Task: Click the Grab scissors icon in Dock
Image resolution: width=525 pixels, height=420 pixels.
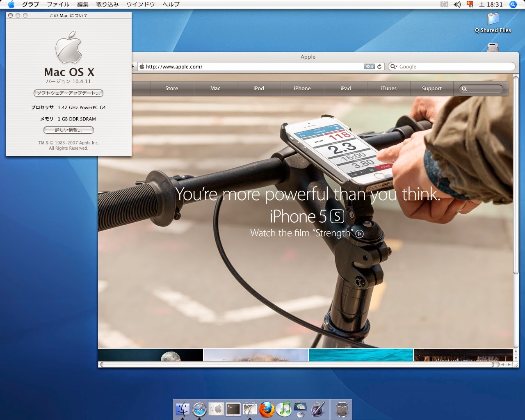Action: tap(250, 409)
